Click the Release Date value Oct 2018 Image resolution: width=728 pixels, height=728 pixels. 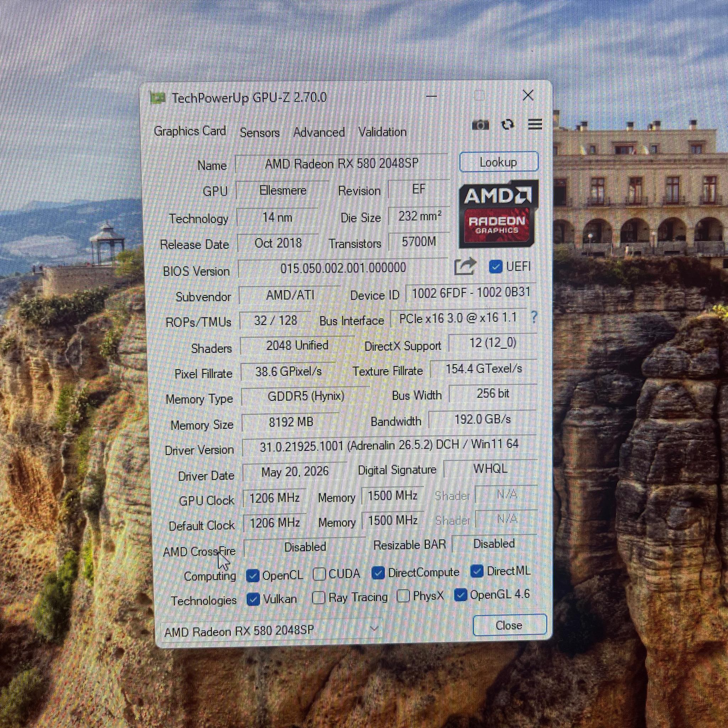click(278, 243)
